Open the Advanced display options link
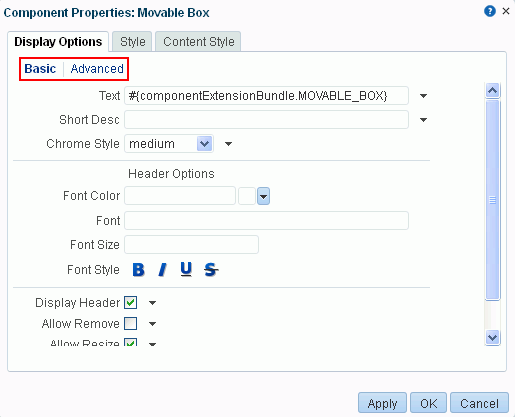Viewport: 515px width, 417px height. point(97,69)
